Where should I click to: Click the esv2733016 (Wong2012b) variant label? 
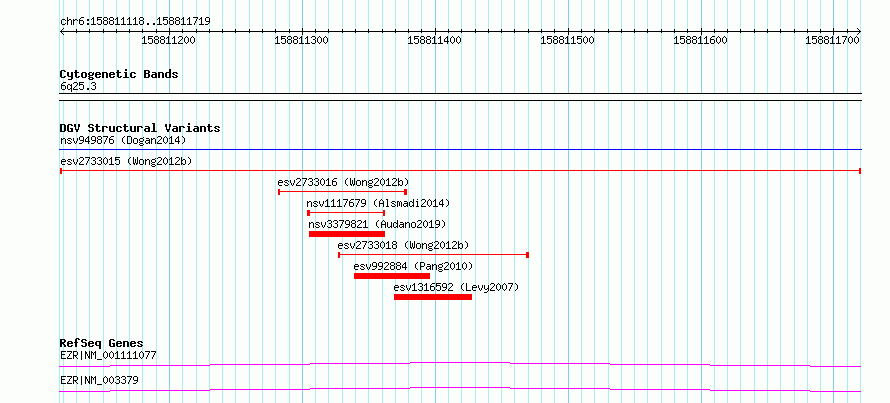pos(343,182)
